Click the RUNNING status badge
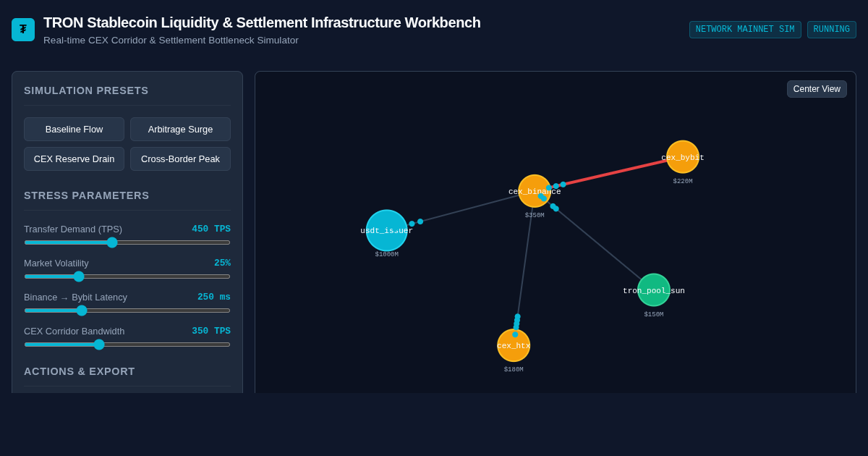Screen dimensions: 868x456 click(832, 30)
